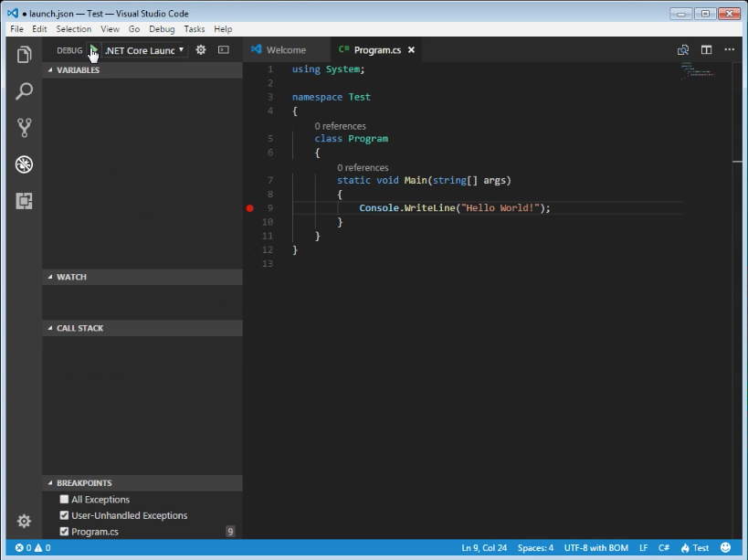Click Ln 9, Col 24 in status bar
This screenshot has height=560, width=748.
(x=484, y=547)
